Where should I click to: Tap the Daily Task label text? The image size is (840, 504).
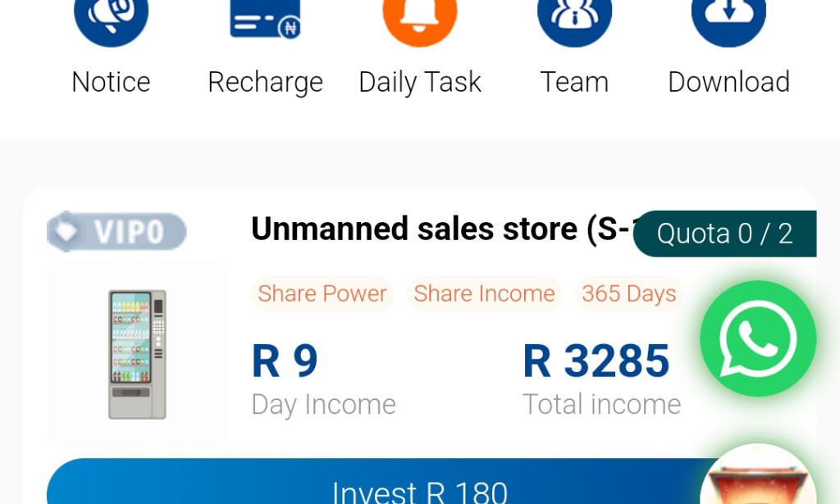pyautogui.click(x=419, y=81)
